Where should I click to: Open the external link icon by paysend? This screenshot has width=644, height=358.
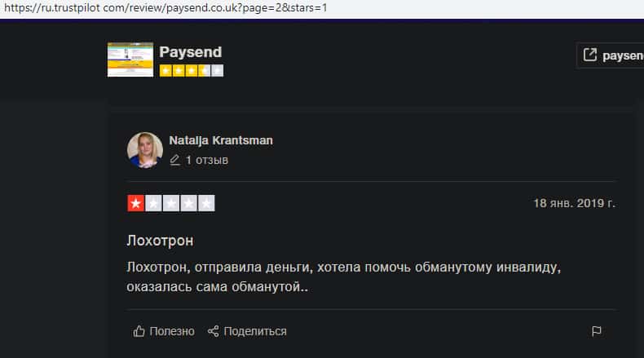click(x=589, y=55)
